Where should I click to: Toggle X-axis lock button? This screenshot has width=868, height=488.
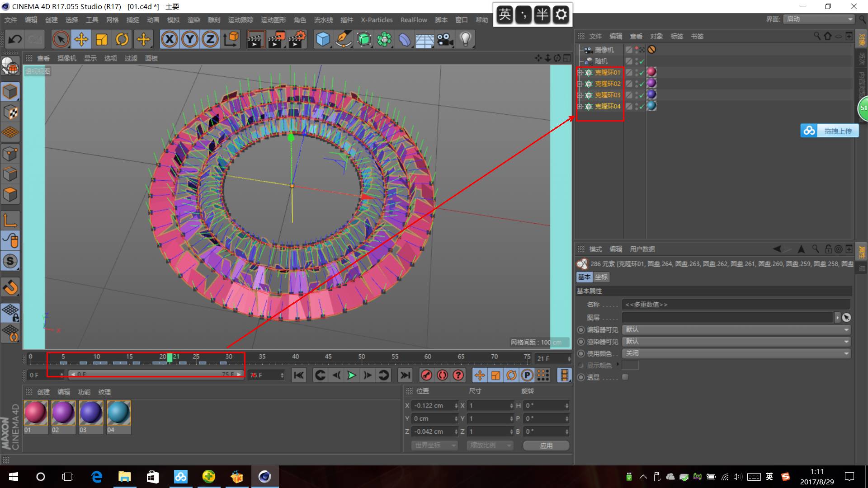(x=170, y=39)
